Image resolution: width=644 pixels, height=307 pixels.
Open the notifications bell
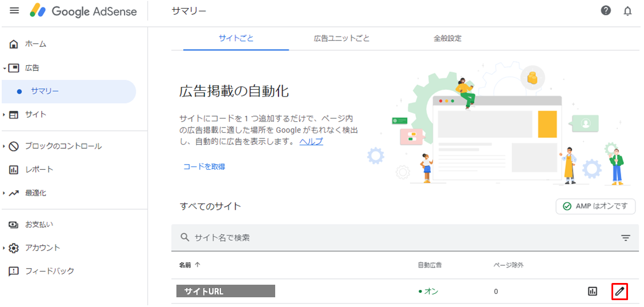[627, 11]
